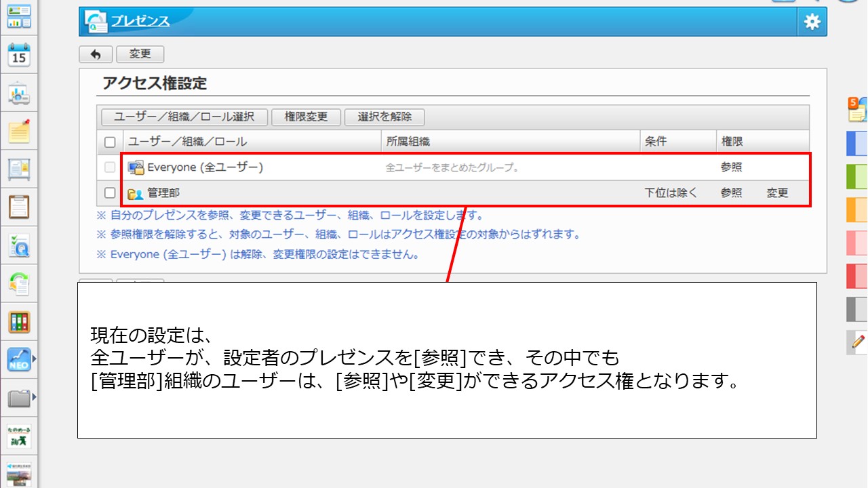Image resolution: width=868 pixels, height=488 pixels.
Task: Click the アクセス権設定 heading
Action: tap(155, 84)
